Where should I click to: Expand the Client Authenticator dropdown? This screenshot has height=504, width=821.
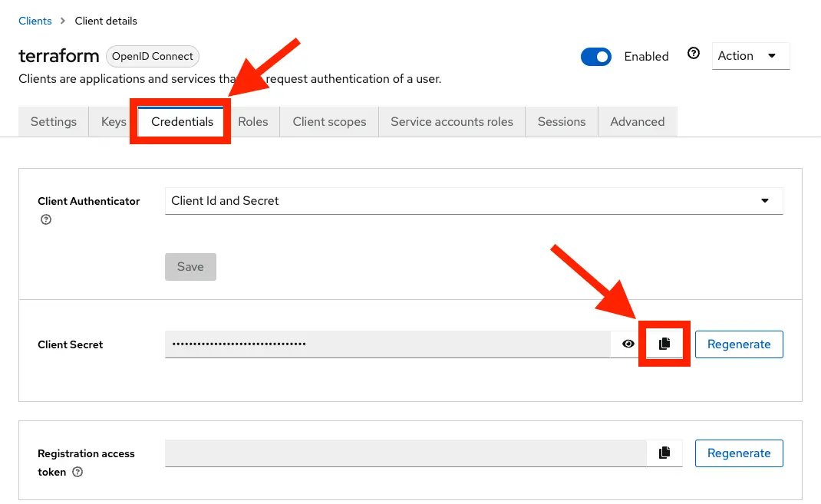[764, 200]
